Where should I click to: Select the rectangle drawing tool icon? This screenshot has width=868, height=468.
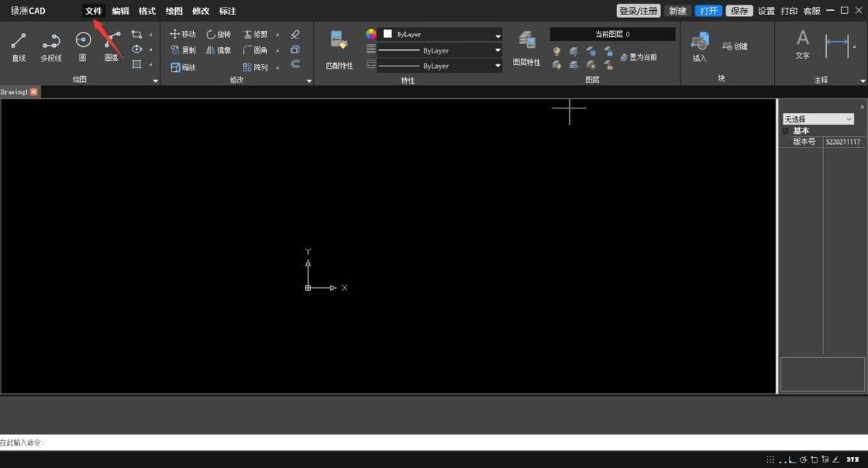[x=137, y=34]
